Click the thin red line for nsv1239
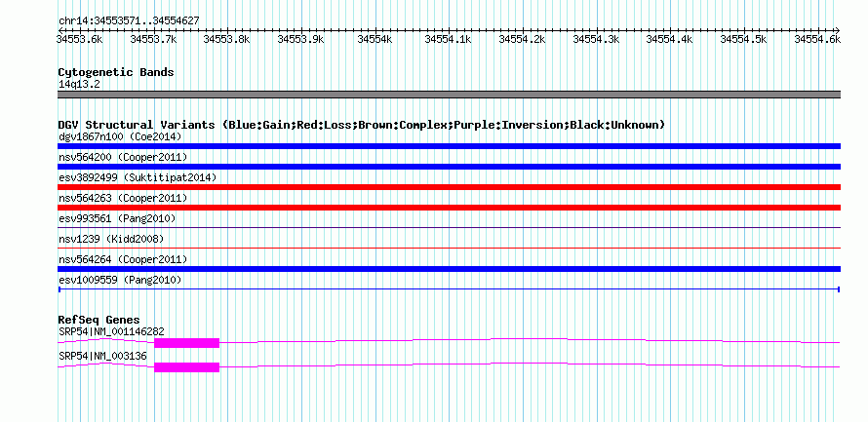The width and height of the screenshot is (868, 422). [x=449, y=249]
